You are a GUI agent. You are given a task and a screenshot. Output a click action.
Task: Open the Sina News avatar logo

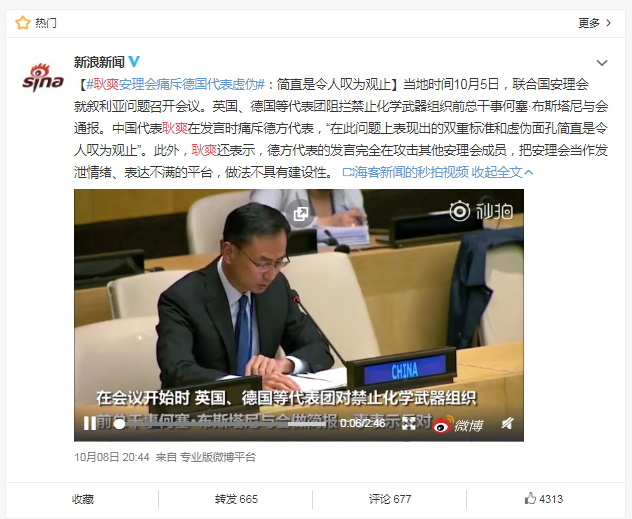(x=43, y=78)
